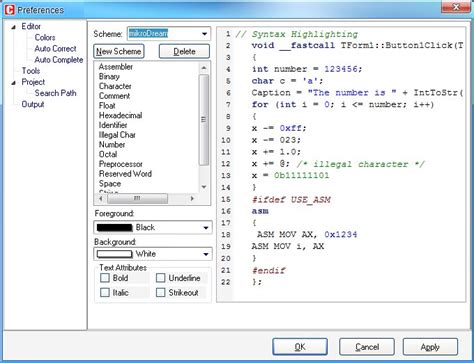Open the Search Path settings
Screen dimensions: 474x363
tap(55, 93)
